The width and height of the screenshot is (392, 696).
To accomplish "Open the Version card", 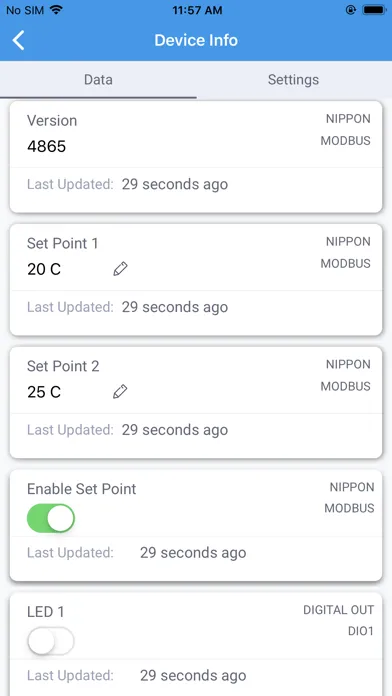I will (x=196, y=157).
